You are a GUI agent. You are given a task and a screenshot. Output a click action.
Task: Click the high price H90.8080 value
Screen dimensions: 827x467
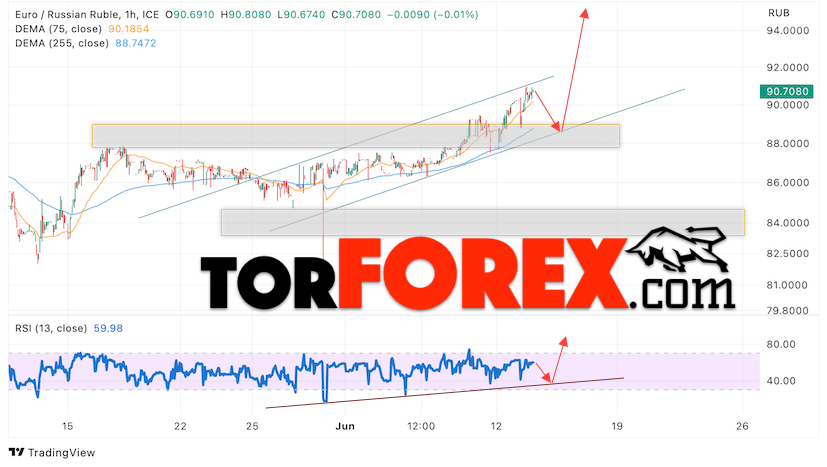[246, 15]
